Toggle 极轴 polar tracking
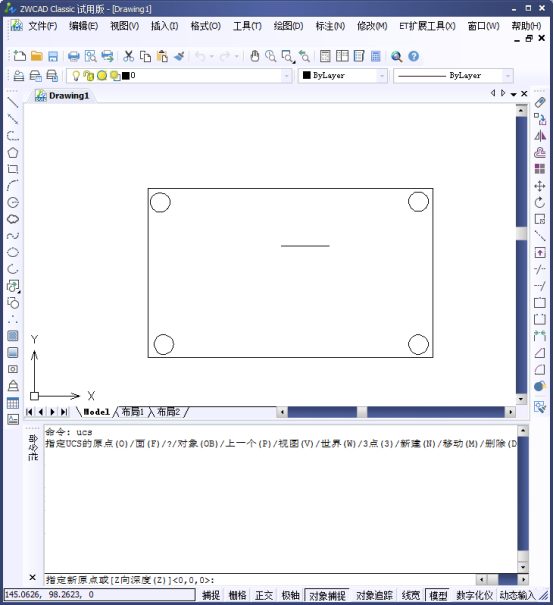 tap(291, 595)
